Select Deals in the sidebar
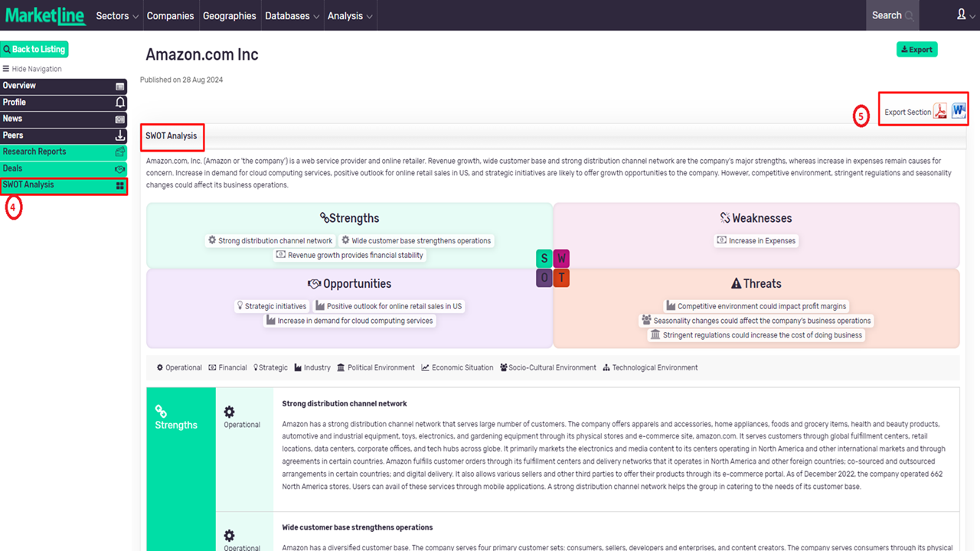Image resolution: width=980 pixels, height=551 pixels. 64,168
